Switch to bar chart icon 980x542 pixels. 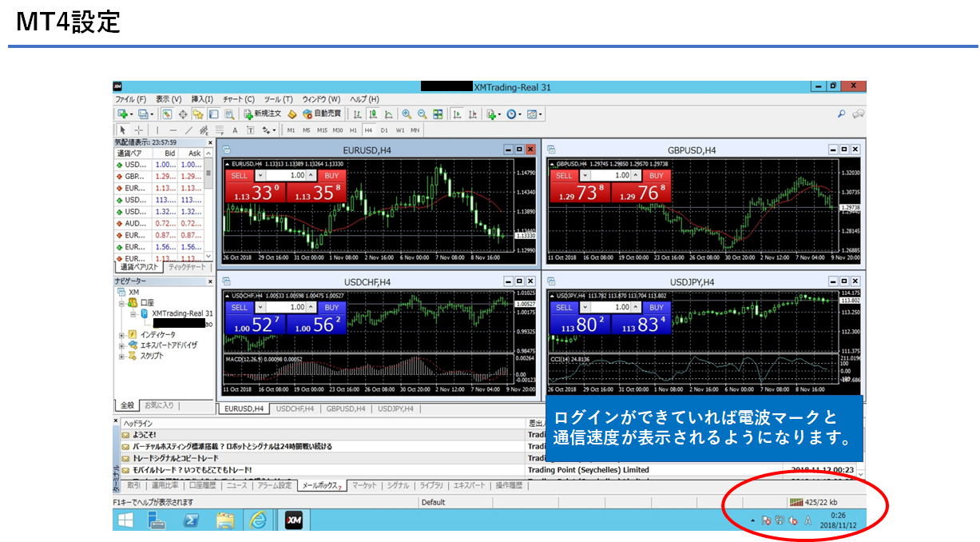click(x=357, y=114)
